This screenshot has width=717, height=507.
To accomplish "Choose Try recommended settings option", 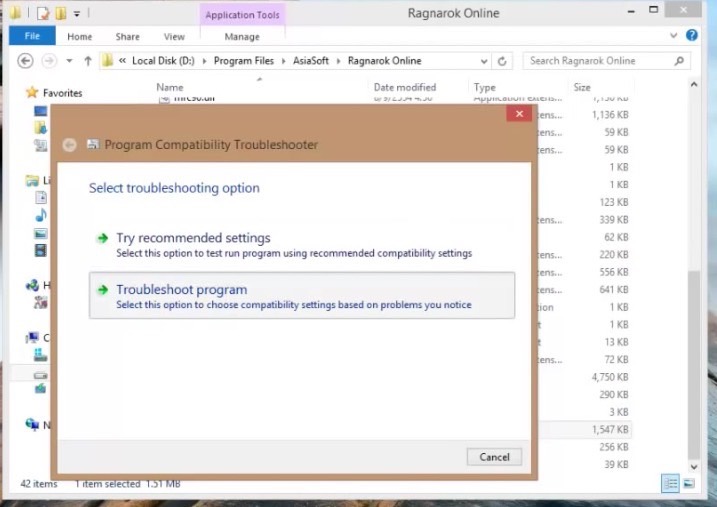I will click(x=302, y=245).
